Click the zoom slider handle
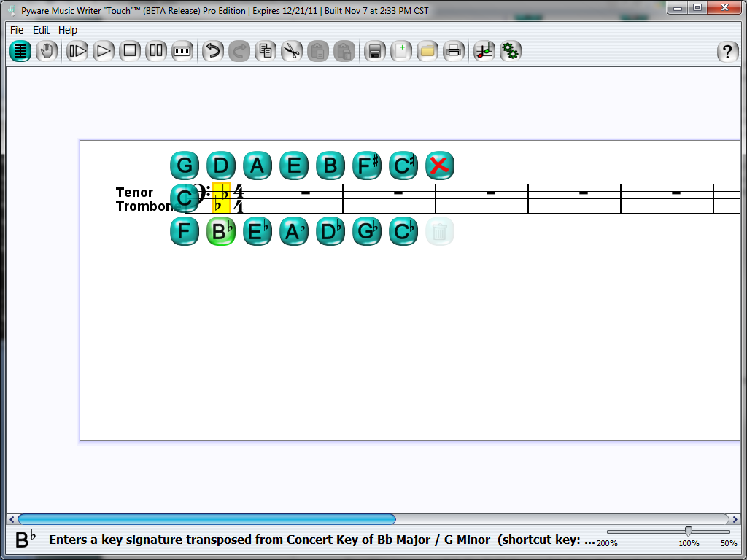 tap(688, 532)
